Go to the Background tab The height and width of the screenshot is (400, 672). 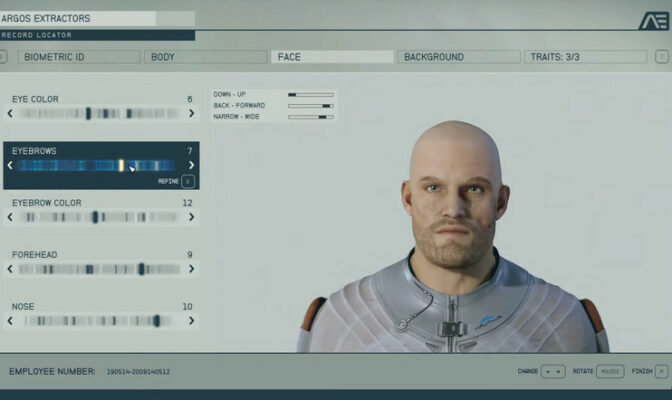tap(458, 57)
